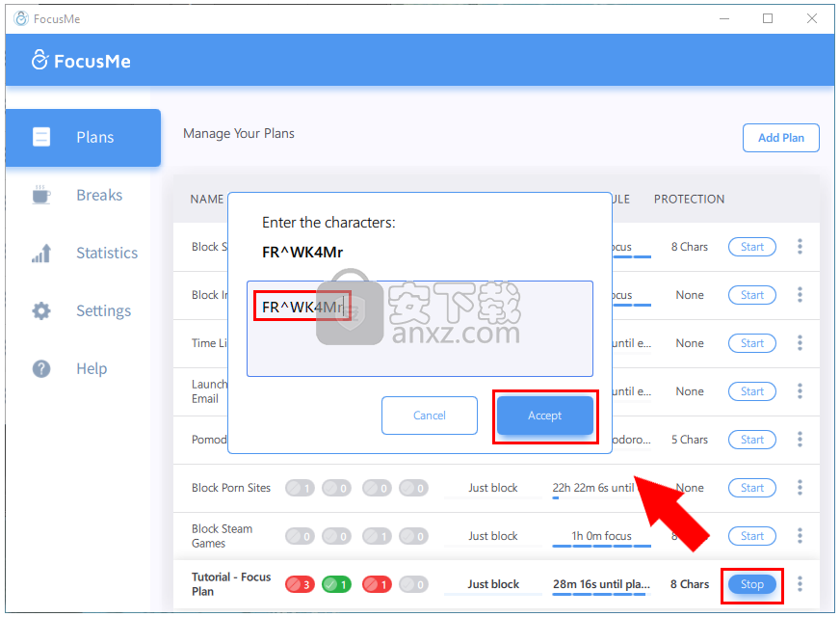The height and width of the screenshot is (617, 840).
Task: Cancel the enter characters dialog
Action: [429, 416]
